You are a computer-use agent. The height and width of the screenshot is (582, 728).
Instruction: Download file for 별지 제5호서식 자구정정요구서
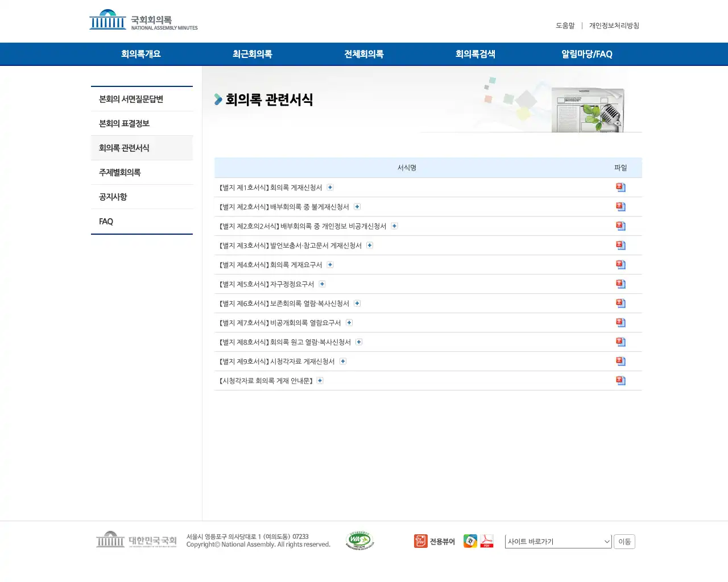[x=621, y=284]
